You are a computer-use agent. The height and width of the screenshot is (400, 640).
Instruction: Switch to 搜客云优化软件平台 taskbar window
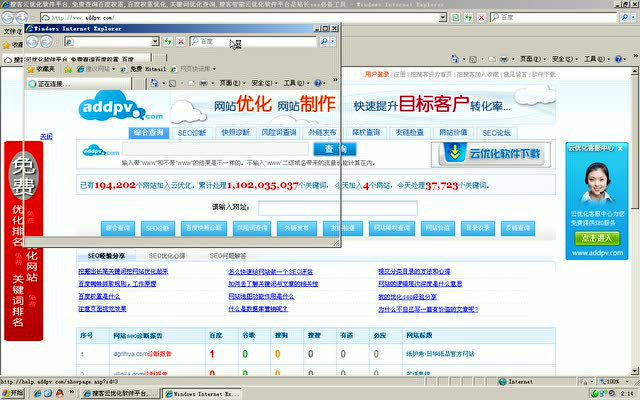(120, 393)
